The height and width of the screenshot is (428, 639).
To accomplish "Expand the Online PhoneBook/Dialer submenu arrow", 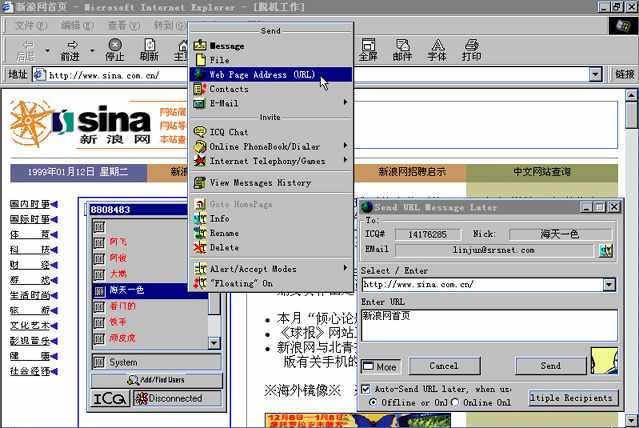I will coord(346,146).
